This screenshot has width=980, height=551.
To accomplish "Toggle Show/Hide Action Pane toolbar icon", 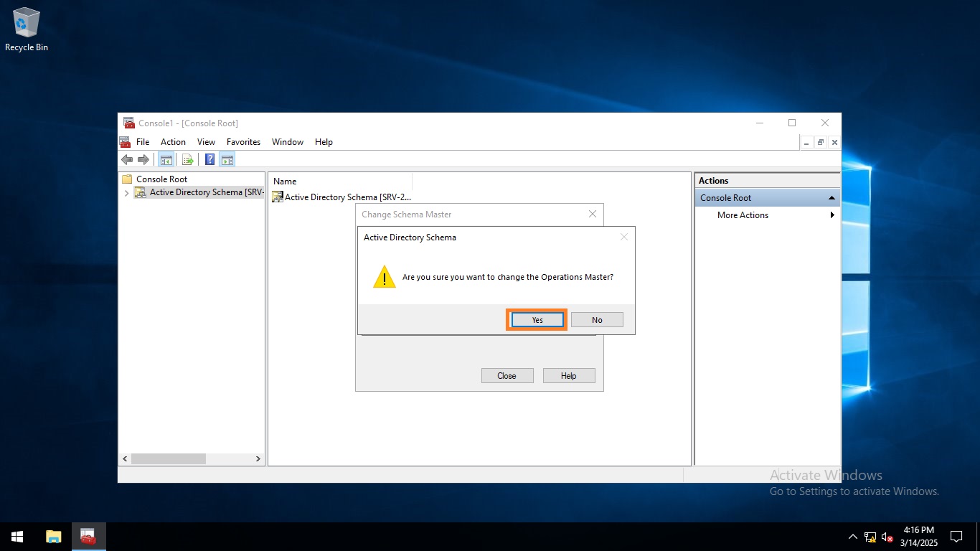I will pos(227,159).
